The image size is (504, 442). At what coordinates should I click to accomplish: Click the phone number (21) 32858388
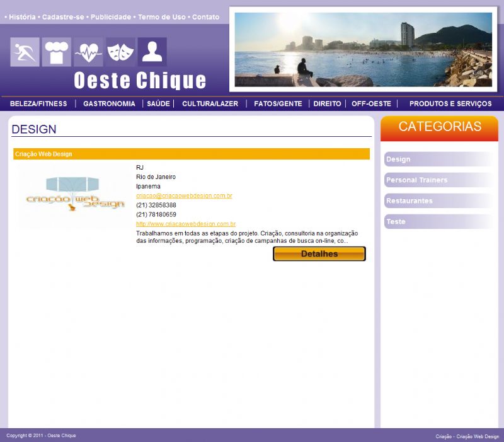click(156, 206)
